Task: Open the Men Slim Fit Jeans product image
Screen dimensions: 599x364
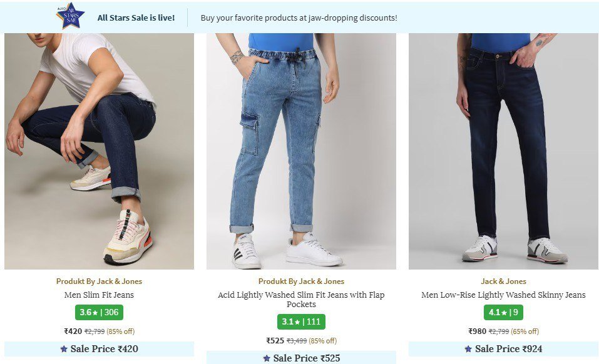Action: (99, 151)
